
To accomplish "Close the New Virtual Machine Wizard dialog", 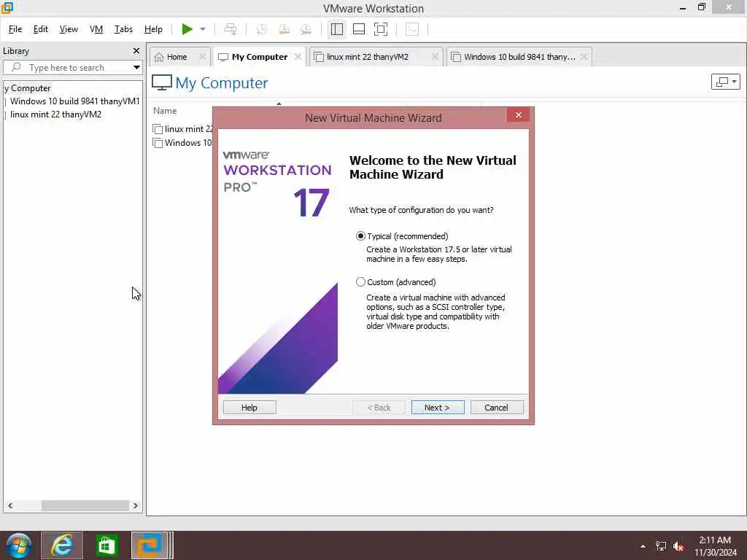I will click(519, 115).
